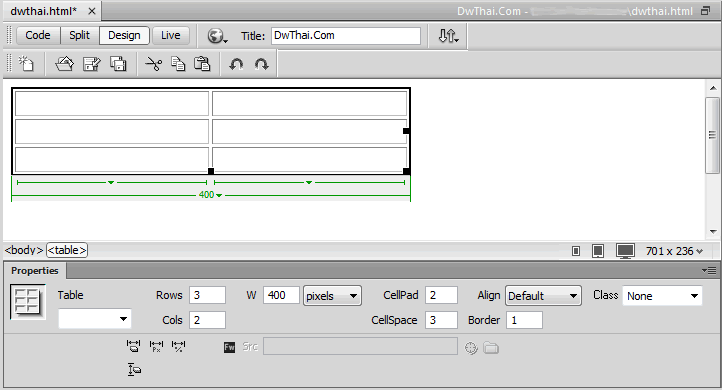Click the Save All icon

pyautogui.click(x=118, y=64)
